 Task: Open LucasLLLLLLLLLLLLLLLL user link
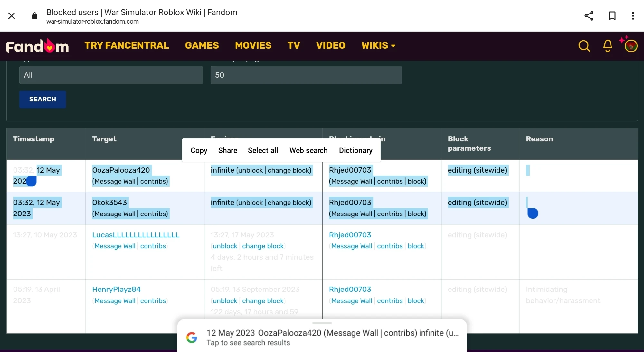pyautogui.click(x=136, y=235)
